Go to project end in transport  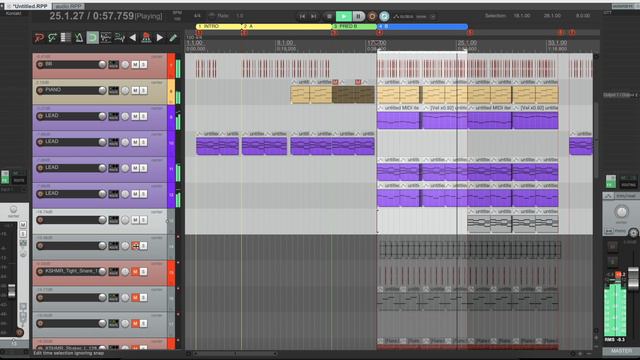click(x=313, y=16)
